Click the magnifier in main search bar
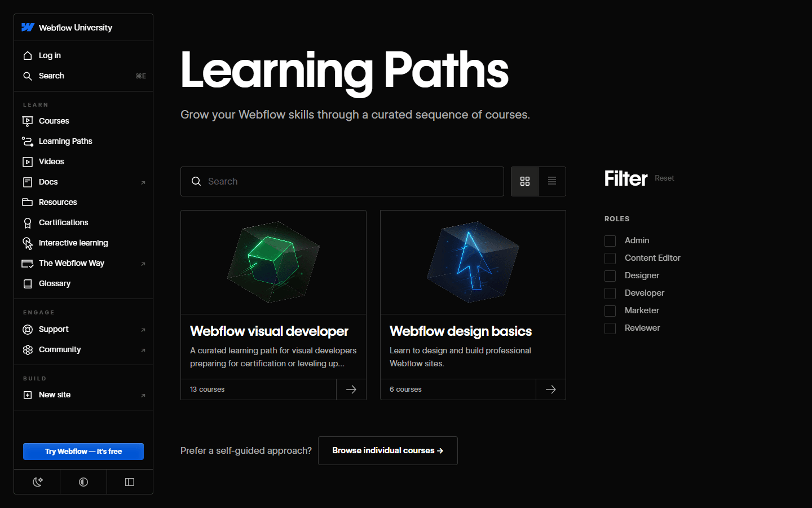This screenshot has height=508, width=812. (x=196, y=181)
